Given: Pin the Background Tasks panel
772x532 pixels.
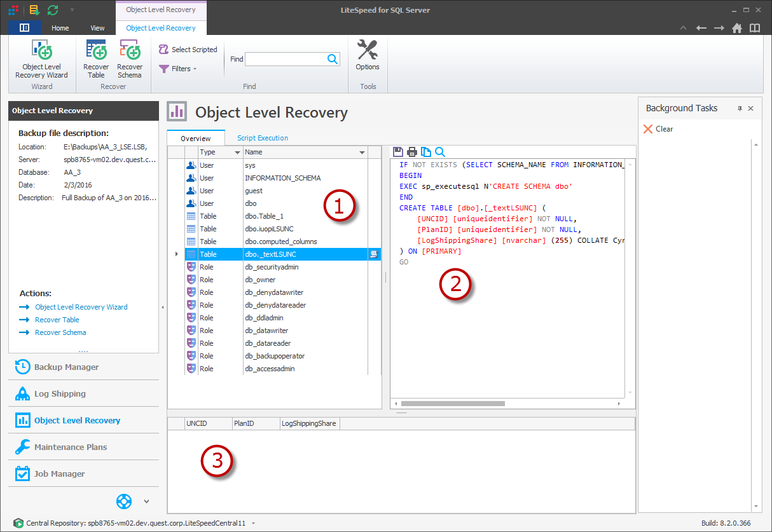Looking at the screenshot, I should 740,109.
